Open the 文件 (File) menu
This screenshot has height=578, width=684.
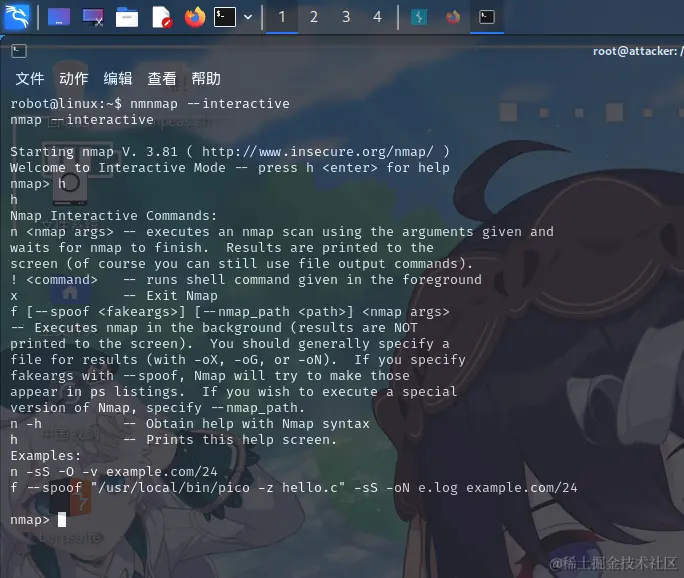coord(30,79)
